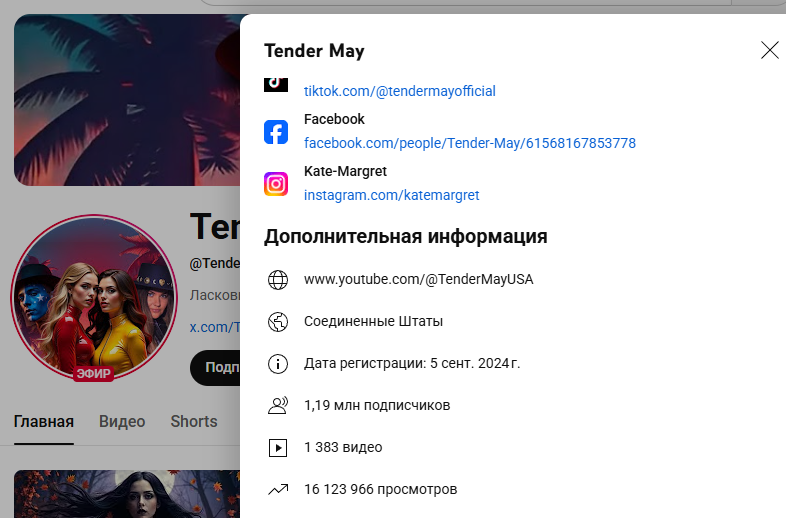Click the TikTok logo icon
Viewport: 786px width, 518px height.
[x=276, y=85]
